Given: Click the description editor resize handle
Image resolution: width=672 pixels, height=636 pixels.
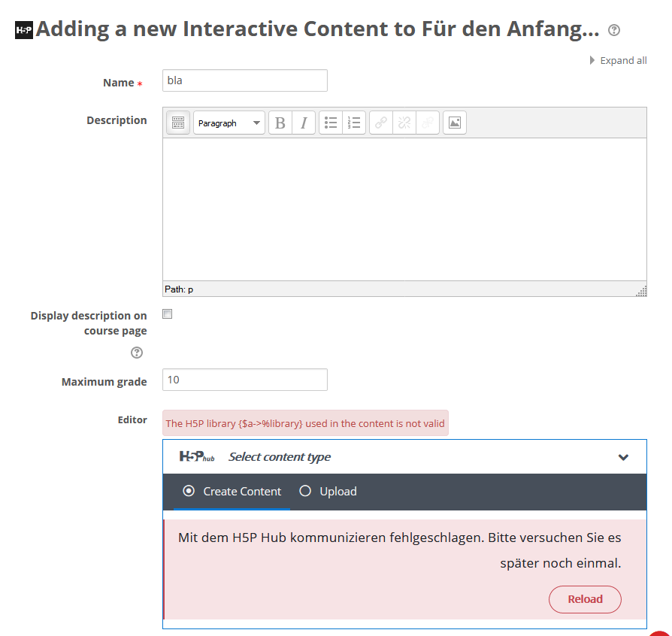Looking at the screenshot, I should tap(642, 292).
